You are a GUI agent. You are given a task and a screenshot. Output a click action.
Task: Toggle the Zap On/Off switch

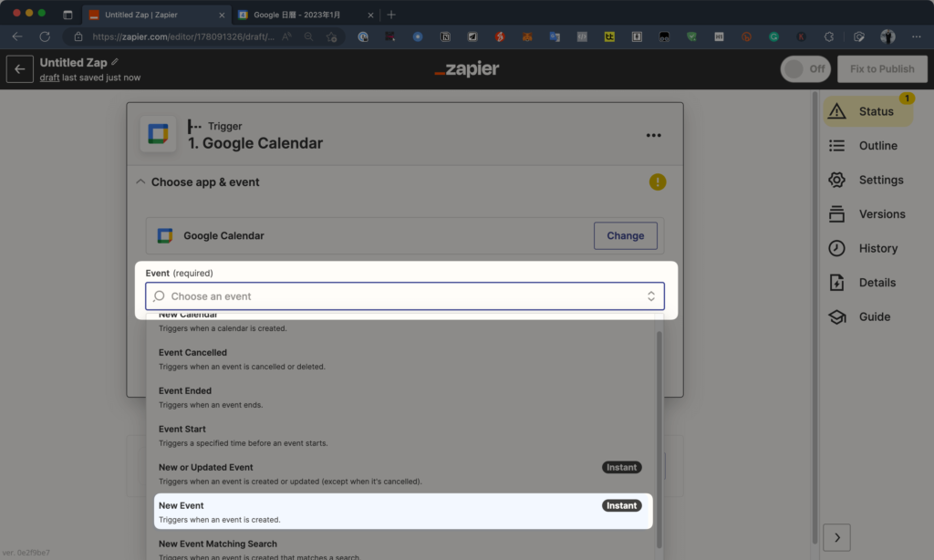805,69
